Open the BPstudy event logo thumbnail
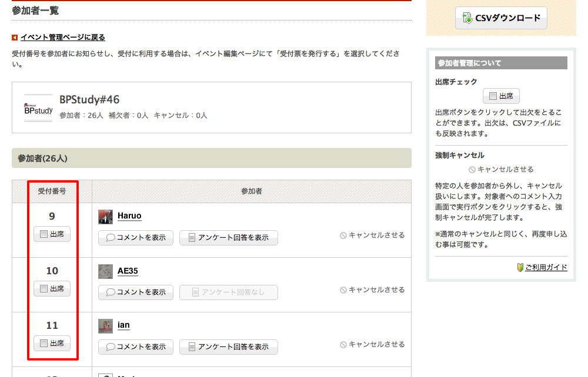588x377 pixels. (x=38, y=108)
